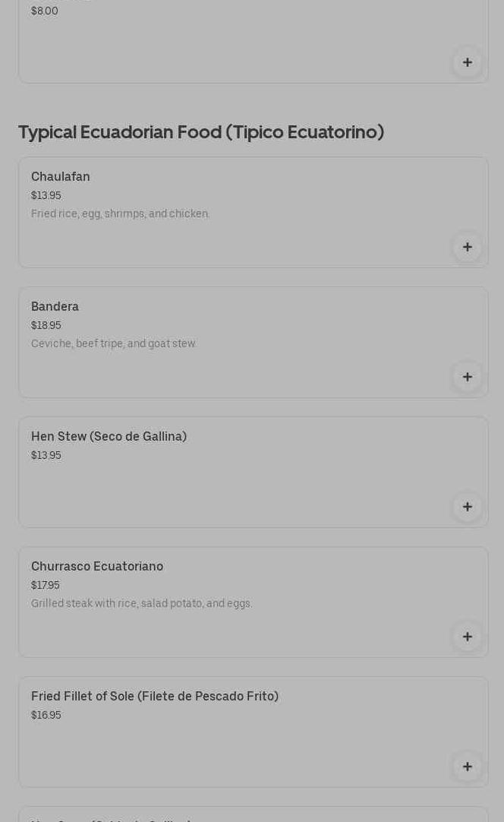Click the Chaulafan fried rice description
This screenshot has width=504, height=822.
(x=120, y=214)
